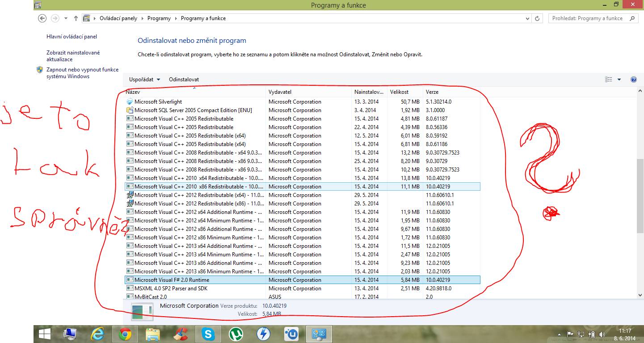Open recent locations dropdown beside forward arrow
Viewport: 644px width, 343px height.
[x=66, y=18]
